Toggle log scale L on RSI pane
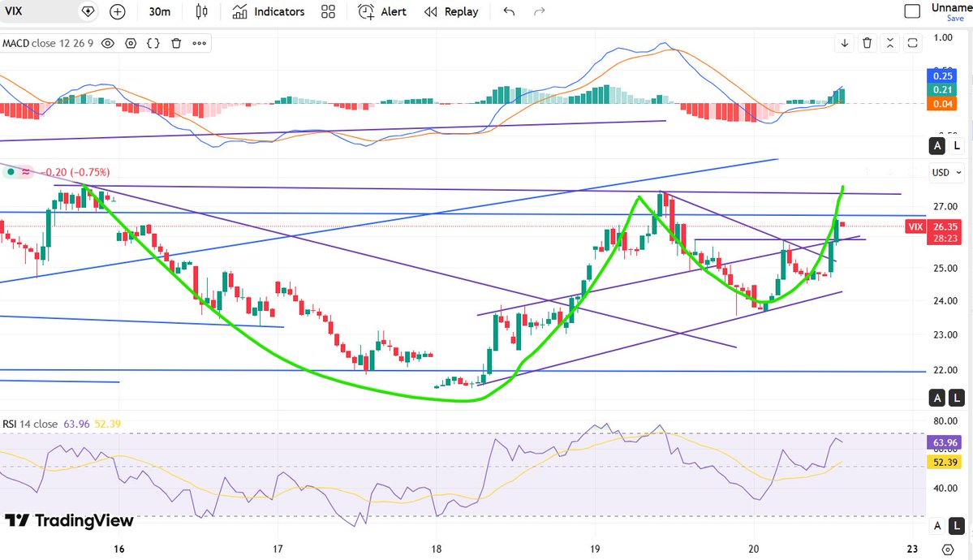 pyautogui.click(x=957, y=526)
